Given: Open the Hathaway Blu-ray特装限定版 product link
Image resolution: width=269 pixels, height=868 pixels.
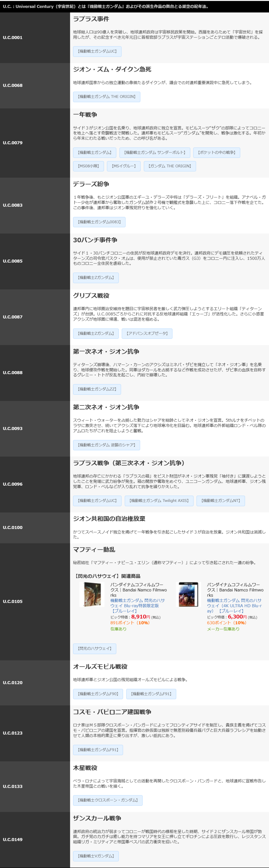Looking at the screenshot, I should click(x=137, y=605).
